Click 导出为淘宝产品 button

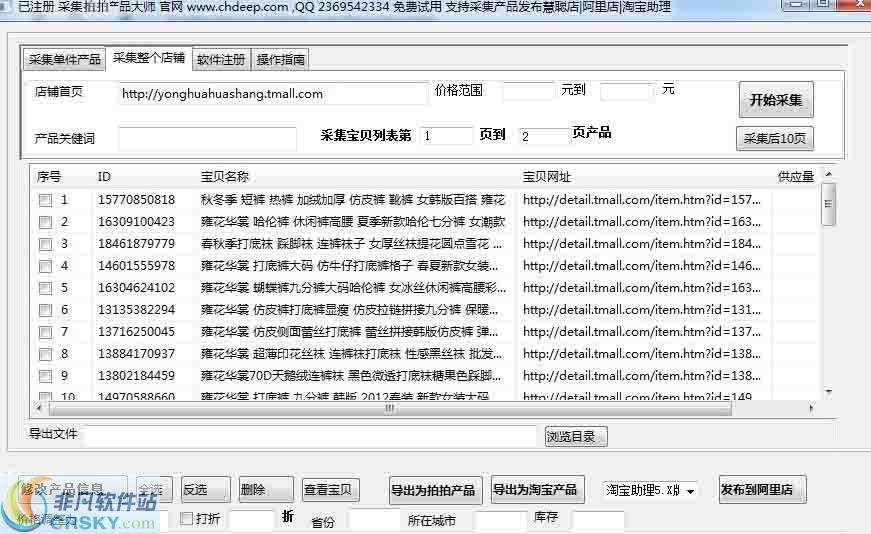[x=537, y=490]
